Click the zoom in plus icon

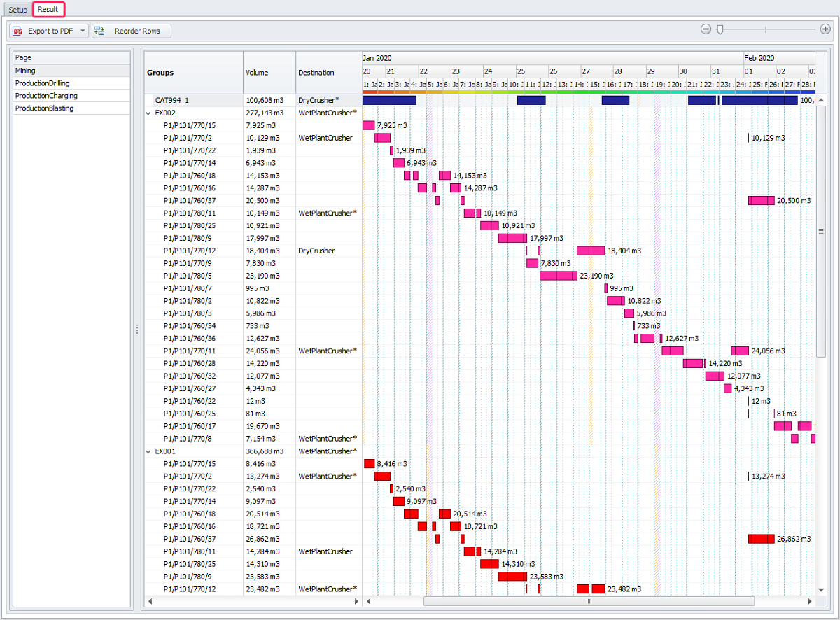tap(825, 29)
